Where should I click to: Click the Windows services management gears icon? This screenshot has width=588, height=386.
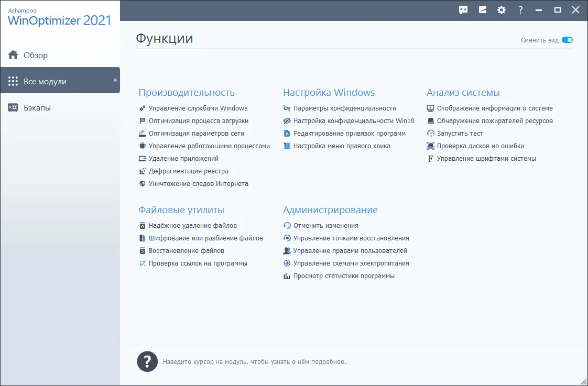click(142, 108)
